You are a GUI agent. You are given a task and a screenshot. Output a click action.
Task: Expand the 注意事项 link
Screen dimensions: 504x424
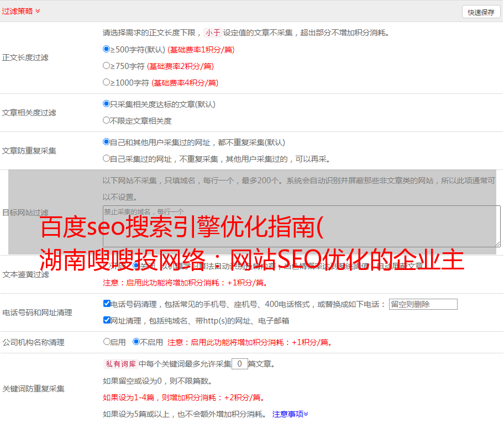(x=290, y=415)
